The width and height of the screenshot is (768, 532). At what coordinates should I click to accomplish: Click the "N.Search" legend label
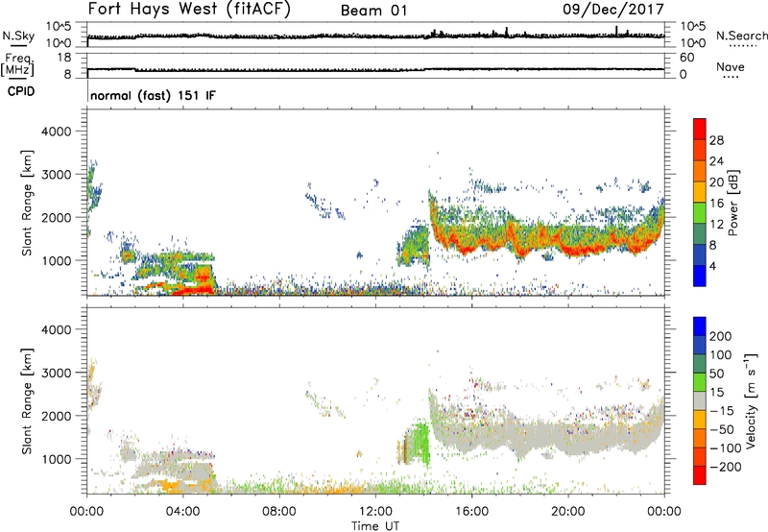(x=741, y=36)
